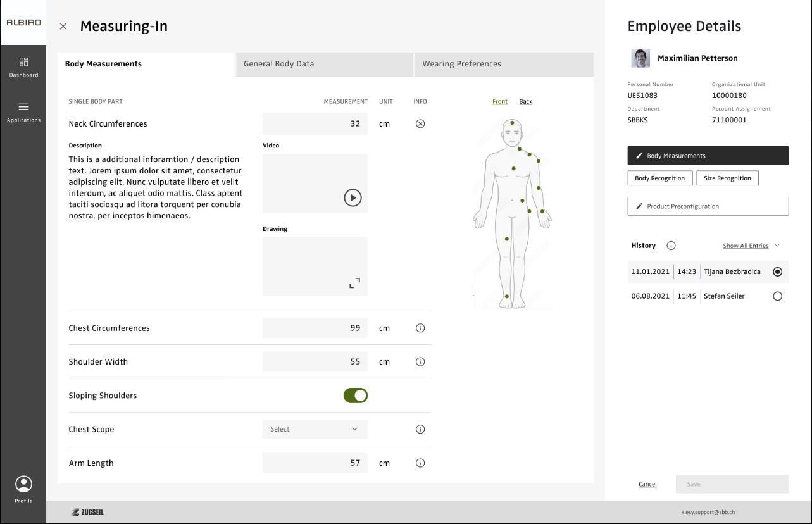Expand the drawing to fullscreen
Screen dimensions: 812x524
pos(354,283)
